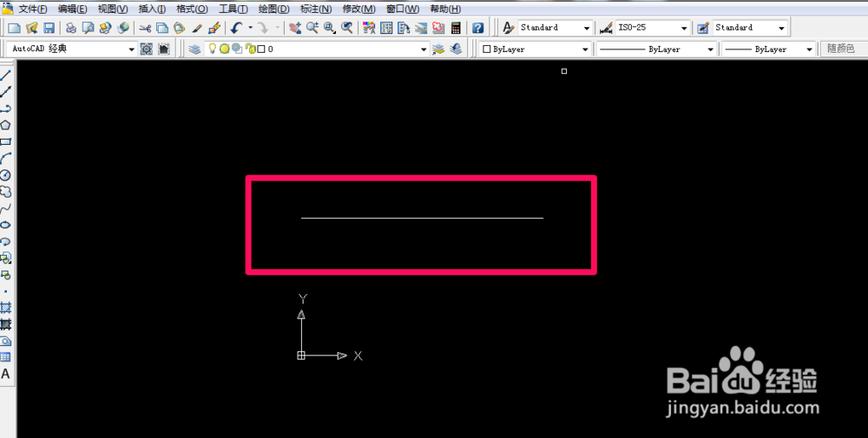Open the 视图(V) menu
Screen dimensions: 868x438
pos(112,10)
